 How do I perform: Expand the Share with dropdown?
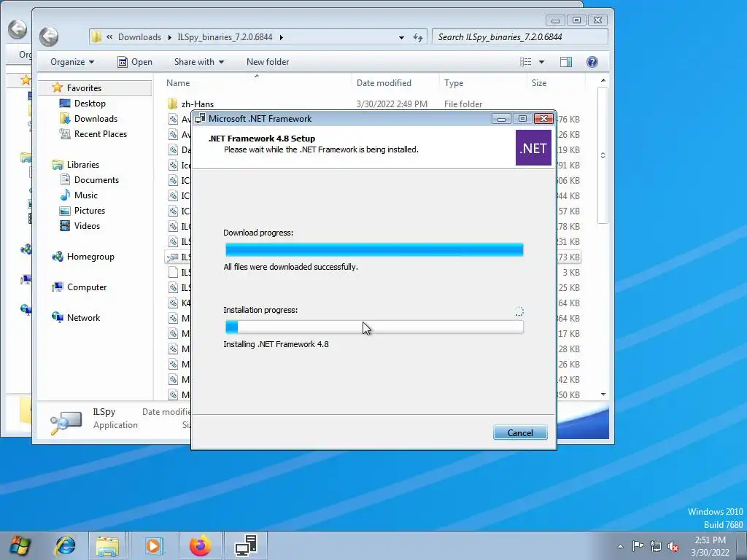click(199, 62)
